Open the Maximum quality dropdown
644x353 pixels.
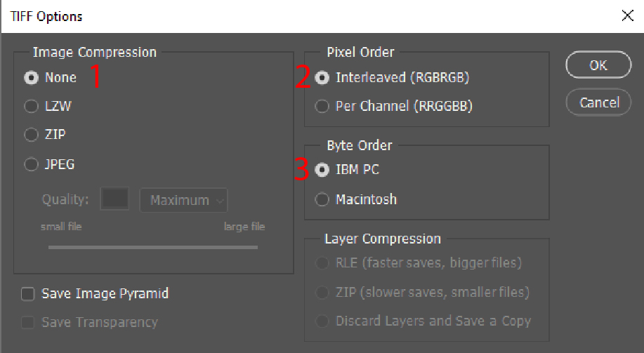pos(184,200)
